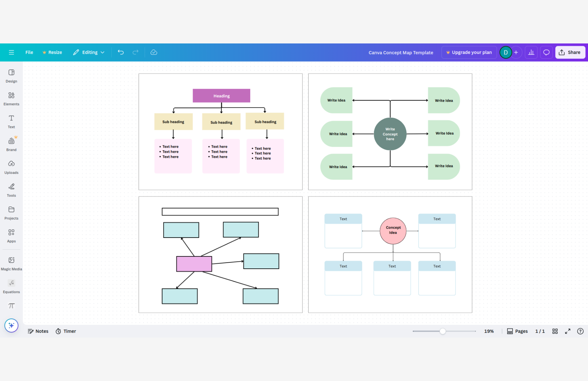Screen dimensions: 588x381
Task: Click the cloud save status icon
Action: [x=154, y=52]
